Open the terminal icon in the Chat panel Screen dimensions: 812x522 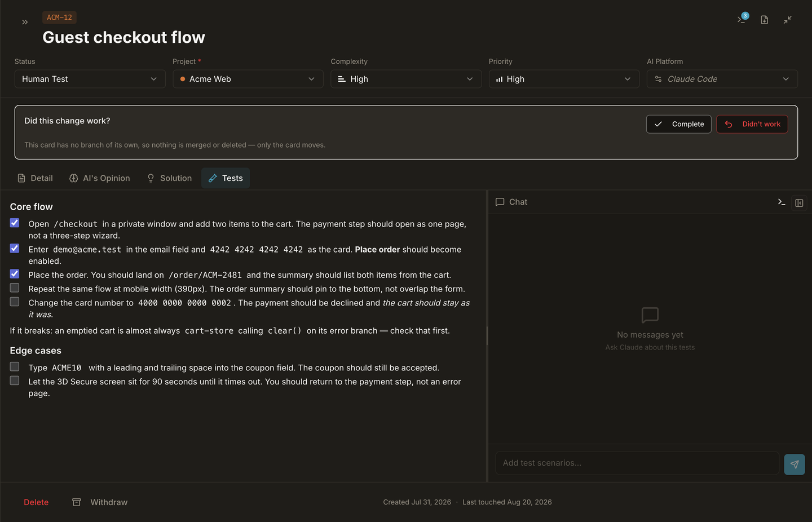click(x=782, y=202)
